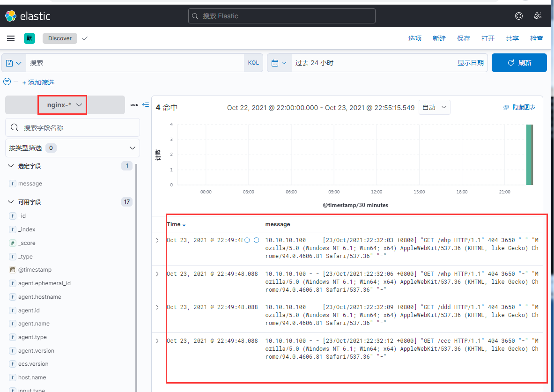Focus the 搜索 Elastic input
This screenshot has width=554, height=392.
point(282,16)
